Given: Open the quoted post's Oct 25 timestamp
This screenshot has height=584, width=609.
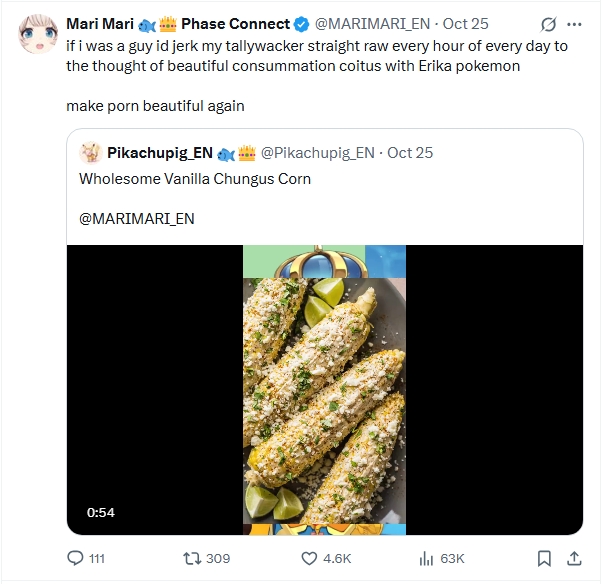Looking at the screenshot, I should [x=411, y=152].
